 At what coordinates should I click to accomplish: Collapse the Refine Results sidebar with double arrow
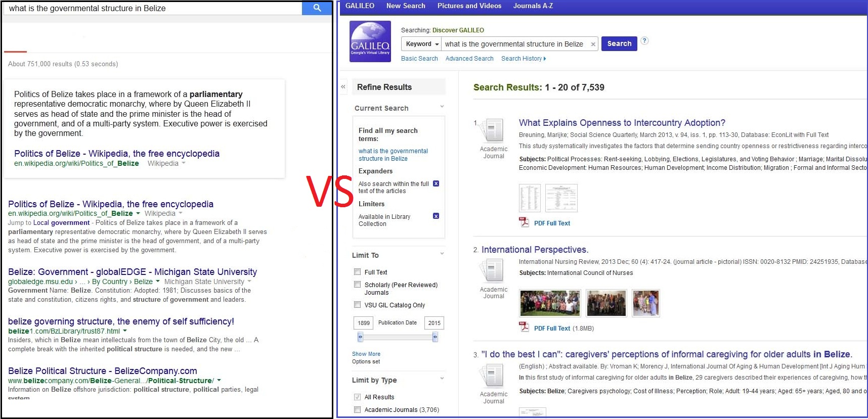tap(343, 87)
